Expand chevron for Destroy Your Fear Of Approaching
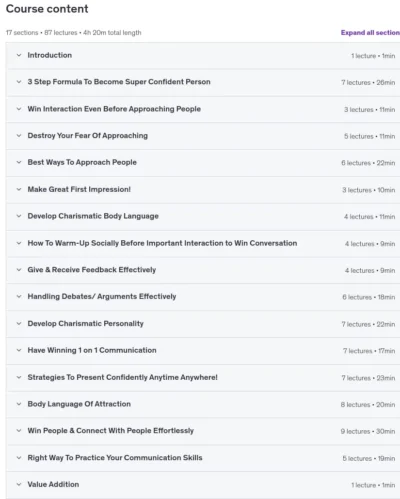This screenshot has height=499, width=400. point(19,136)
